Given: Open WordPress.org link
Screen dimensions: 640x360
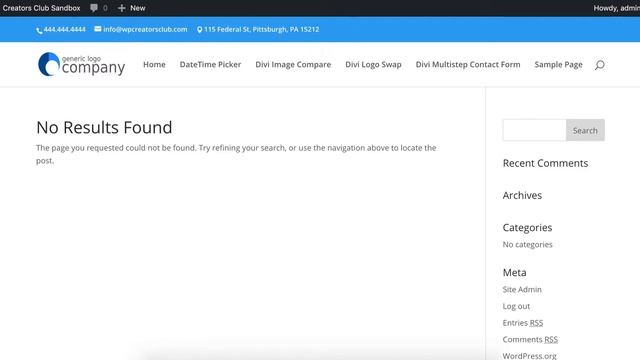Looking at the screenshot, I should pos(529,356).
